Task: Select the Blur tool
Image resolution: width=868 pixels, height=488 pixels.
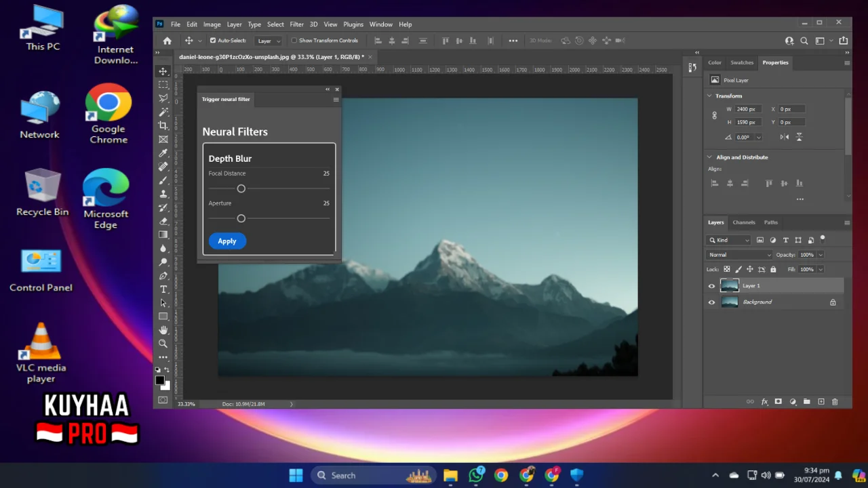Action: [163, 249]
